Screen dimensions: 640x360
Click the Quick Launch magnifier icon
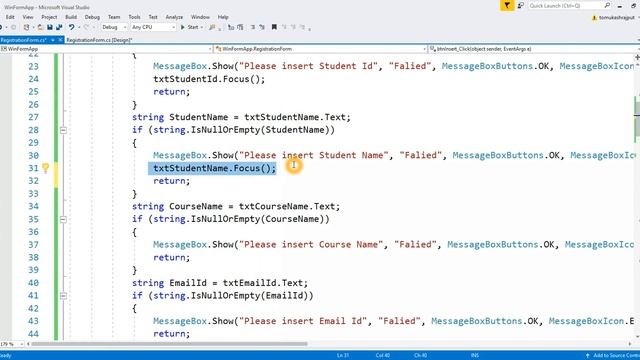tap(607, 5)
